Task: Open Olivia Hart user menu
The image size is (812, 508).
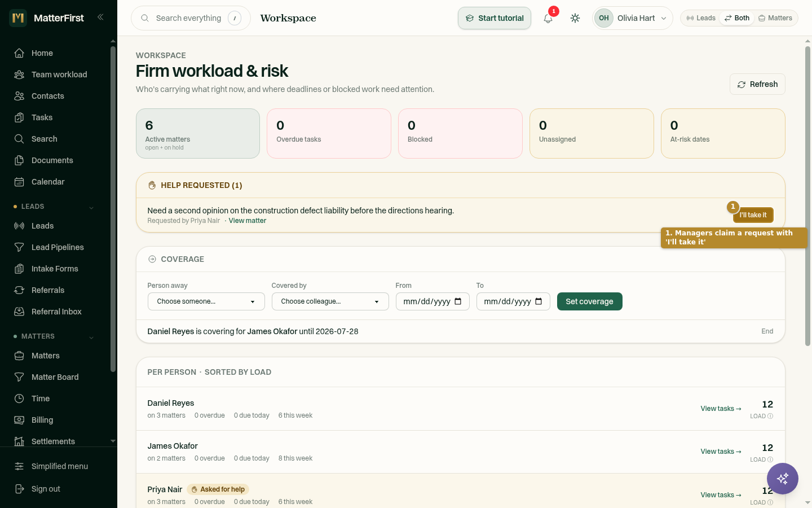Action: point(633,18)
